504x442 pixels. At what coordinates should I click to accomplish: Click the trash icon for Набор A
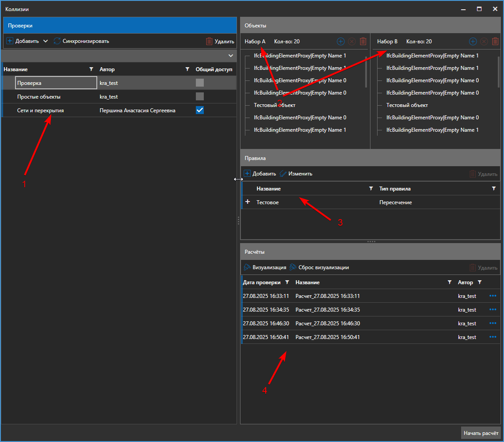363,42
